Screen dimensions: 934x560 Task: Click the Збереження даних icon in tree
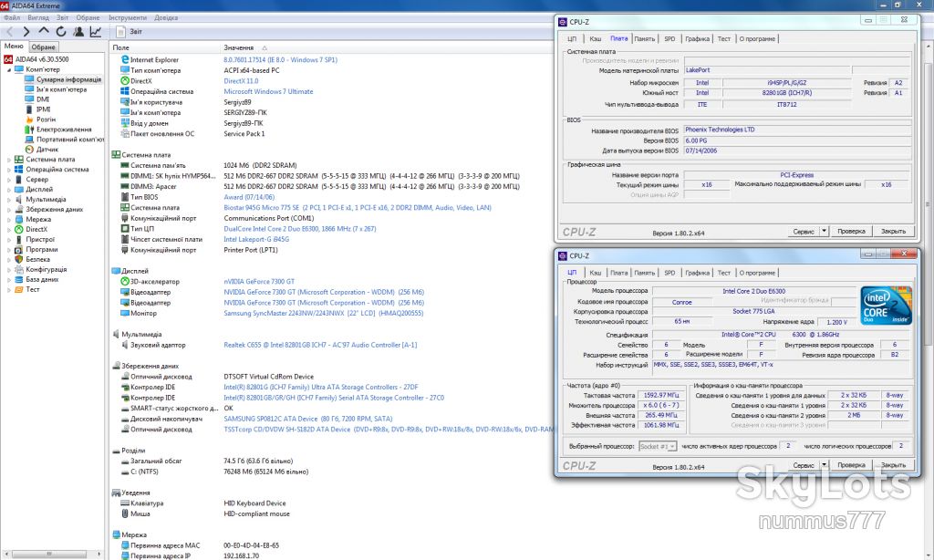point(18,209)
